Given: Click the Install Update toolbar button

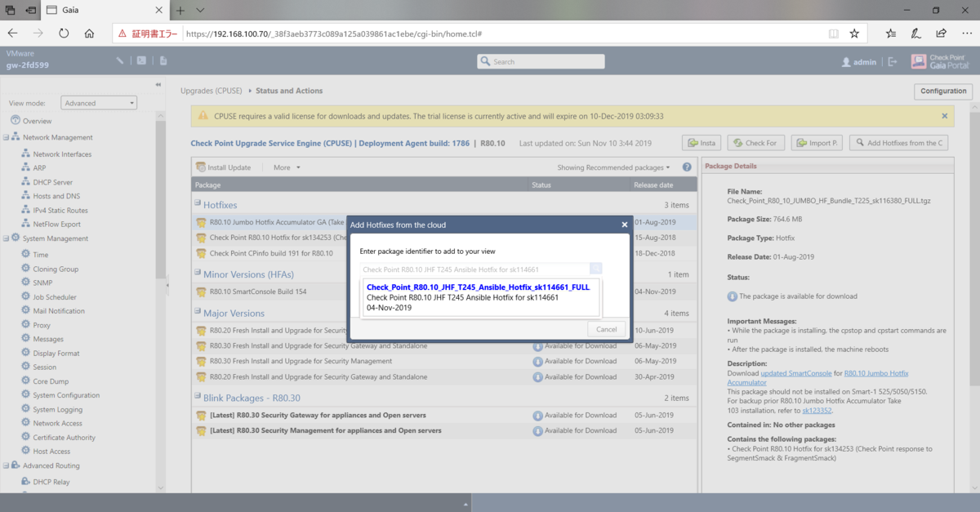Looking at the screenshot, I should click(x=224, y=167).
